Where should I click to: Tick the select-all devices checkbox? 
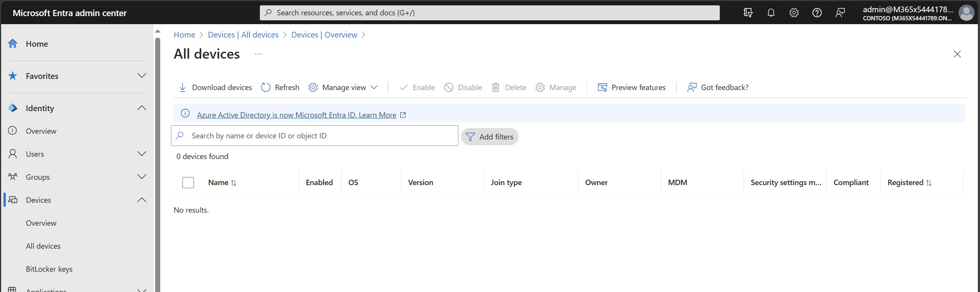tap(188, 182)
